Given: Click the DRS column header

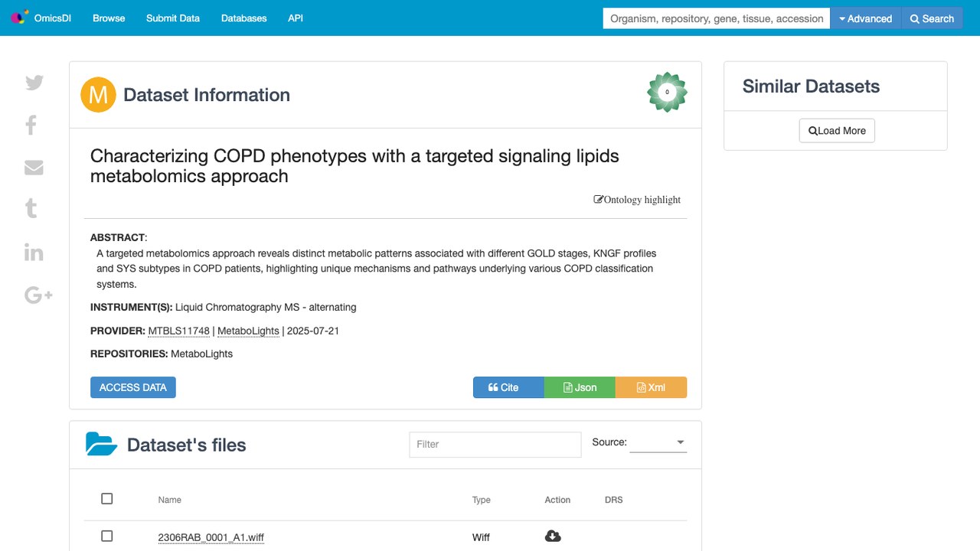Looking at the screenshot, I should tap(614, 500).
